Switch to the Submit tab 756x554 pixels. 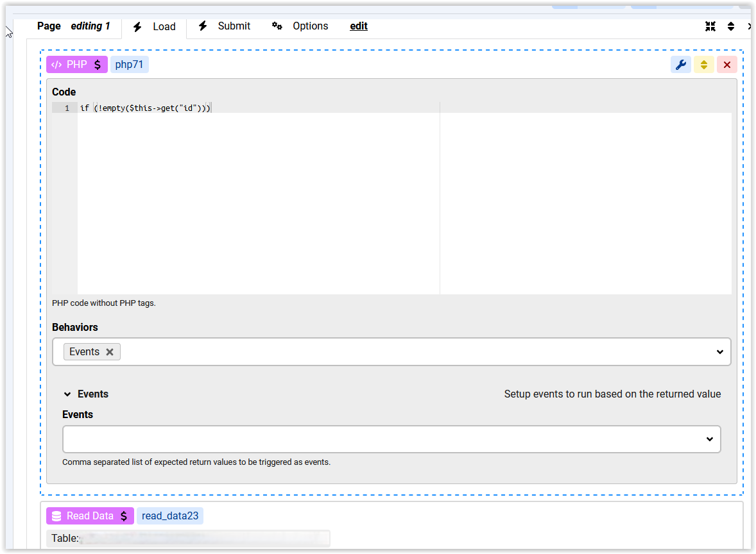225,26
